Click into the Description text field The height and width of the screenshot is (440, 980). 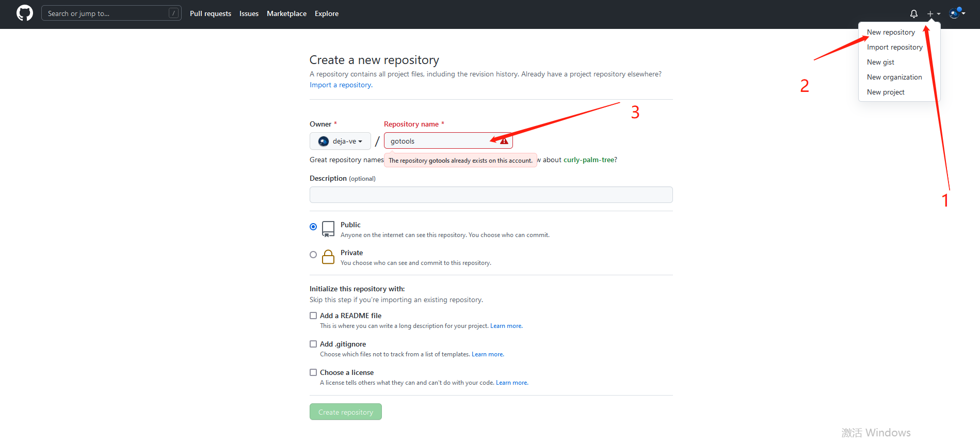491,195
